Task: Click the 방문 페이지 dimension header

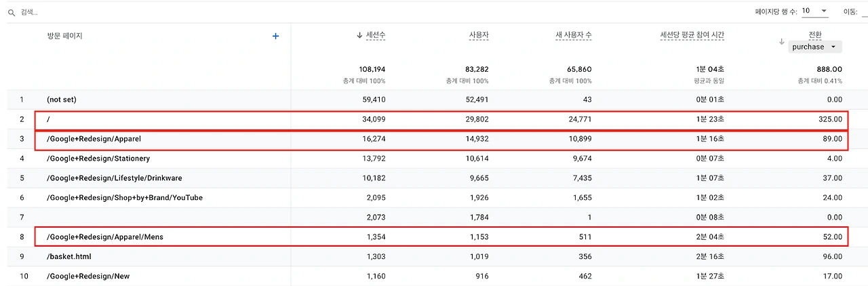Action: 64,36
